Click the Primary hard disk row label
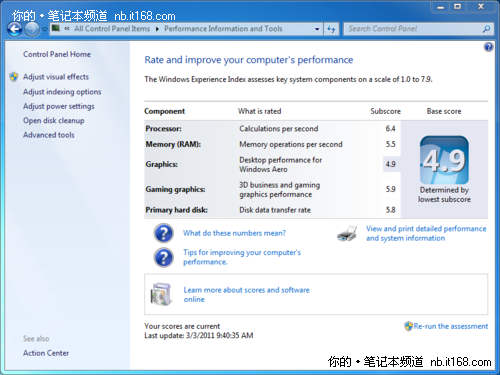Viewport: 500px width, 375px height. [176, 210]
